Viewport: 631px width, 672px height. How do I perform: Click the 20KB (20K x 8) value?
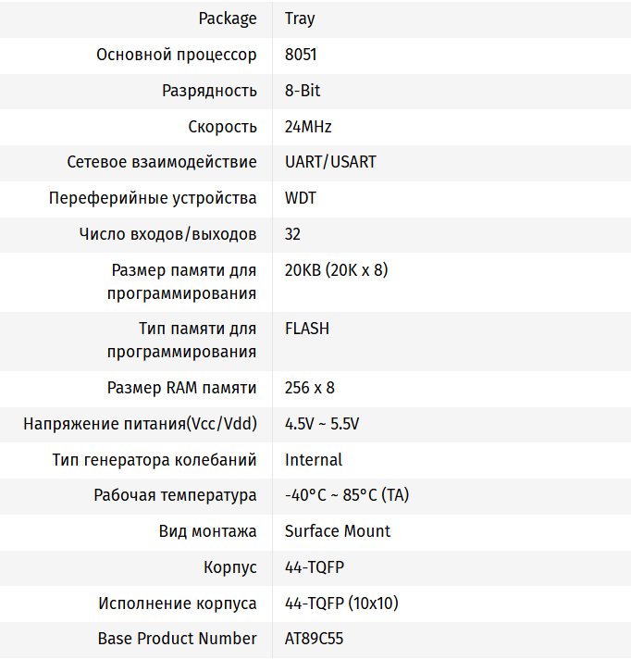(x=336, y=270)
